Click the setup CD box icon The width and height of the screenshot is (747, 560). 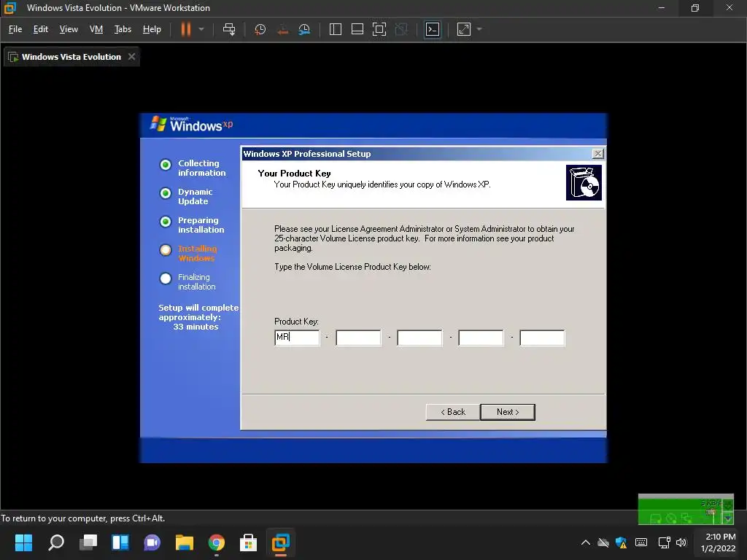click(x=584, y=182)
